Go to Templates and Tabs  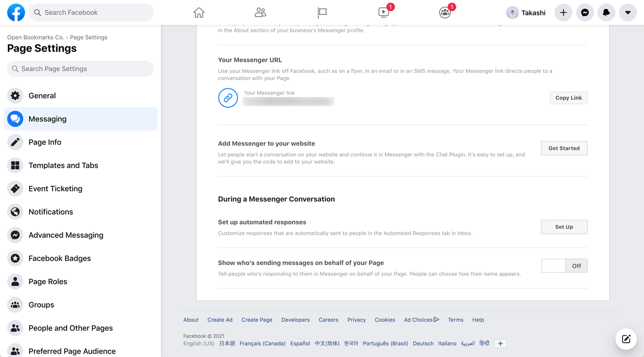coord(80,165)
